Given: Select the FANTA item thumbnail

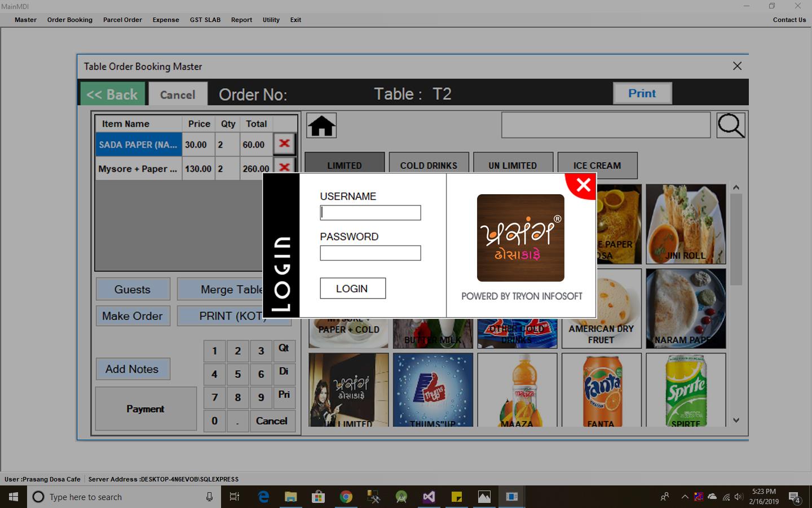Looking at the screenshot, I should [601, 389].
